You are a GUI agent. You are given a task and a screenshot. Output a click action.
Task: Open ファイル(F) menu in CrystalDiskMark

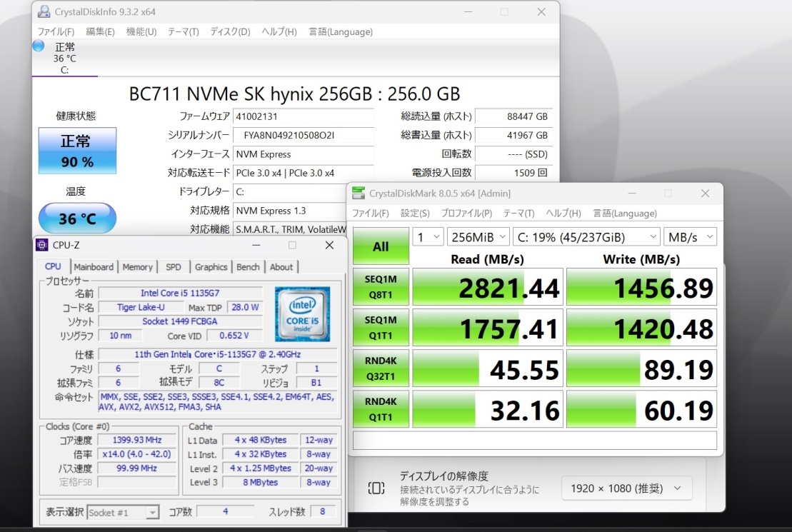pos(371,214)
